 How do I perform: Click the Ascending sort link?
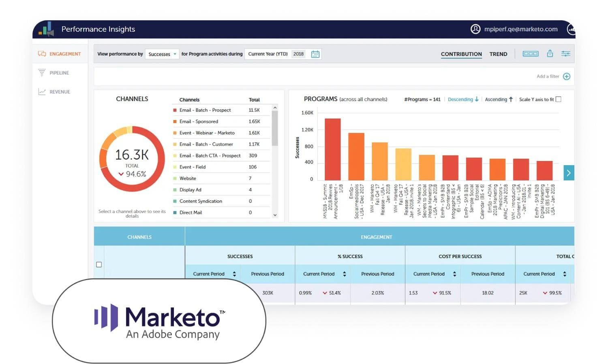coord(496,99)
